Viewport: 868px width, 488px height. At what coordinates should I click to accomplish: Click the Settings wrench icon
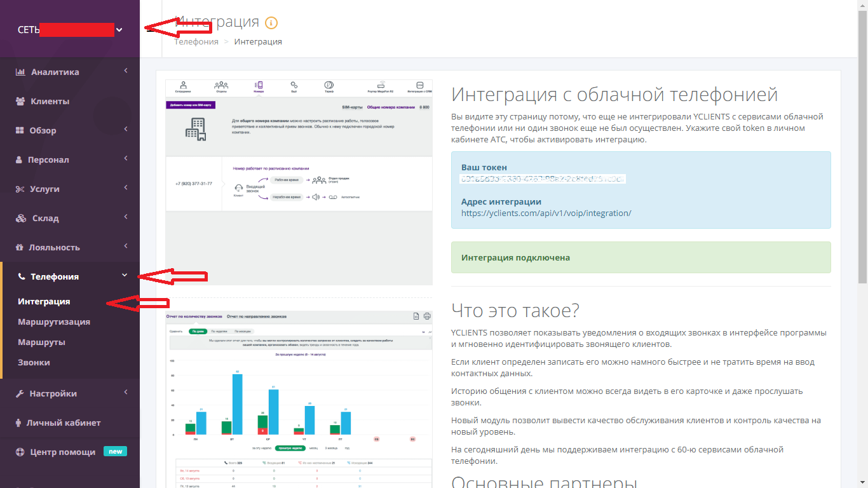tap(19, 393)
